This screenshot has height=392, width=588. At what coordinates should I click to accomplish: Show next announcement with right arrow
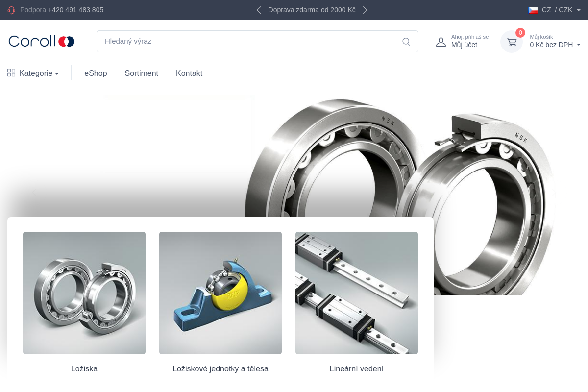[x=365, y=10]
